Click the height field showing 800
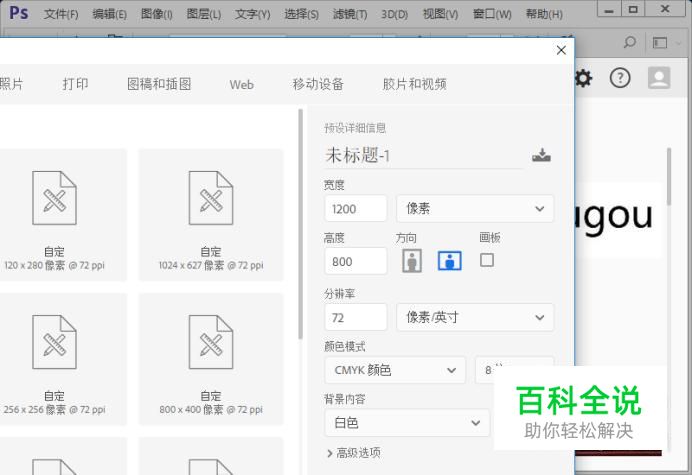This screenshot has height=475, width=692. pos(356,261)
